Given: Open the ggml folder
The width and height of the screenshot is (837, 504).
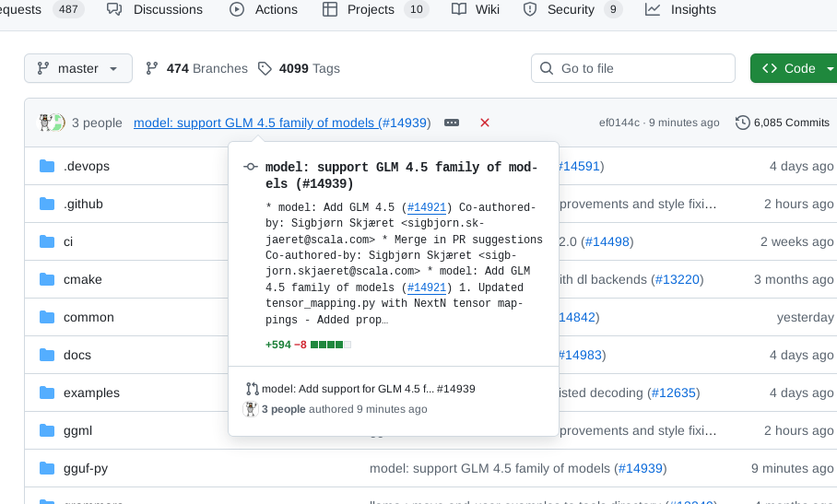Looking at the screenshot, I should click(x=77, y=431).
